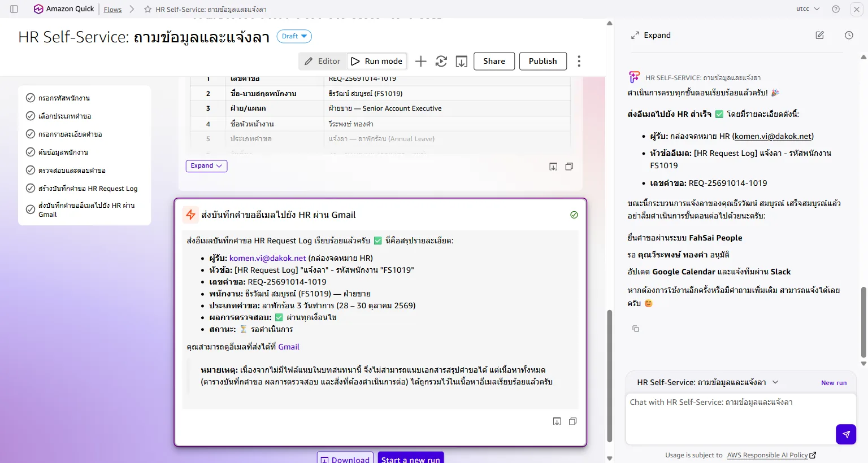Open the Gmail link in email step
868x463 pixels.
click(x=289, y=347)
